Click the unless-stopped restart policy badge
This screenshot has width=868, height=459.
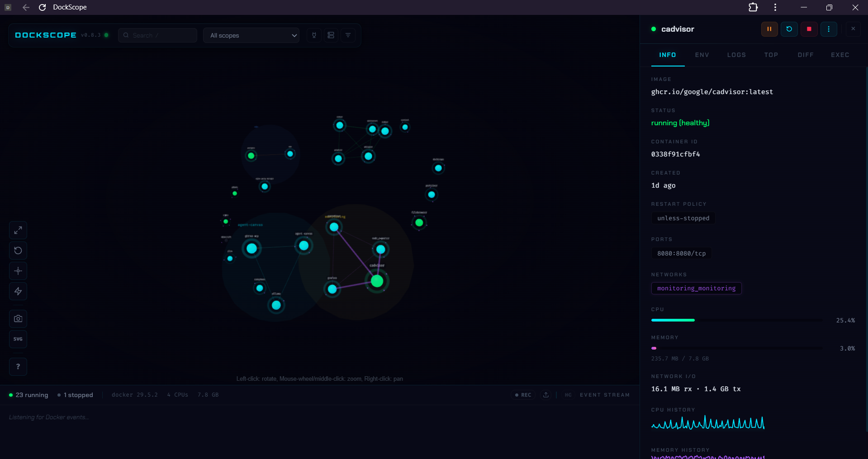(x=683, y=218)
